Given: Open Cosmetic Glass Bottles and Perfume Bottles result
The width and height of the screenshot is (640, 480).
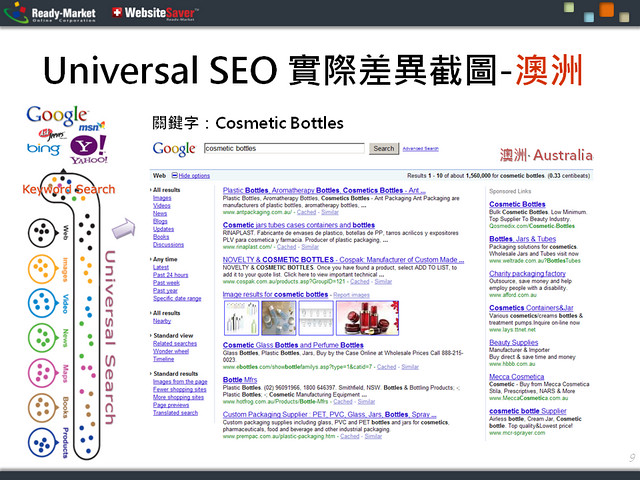Looking at the screenshot, I should point(293,345).
